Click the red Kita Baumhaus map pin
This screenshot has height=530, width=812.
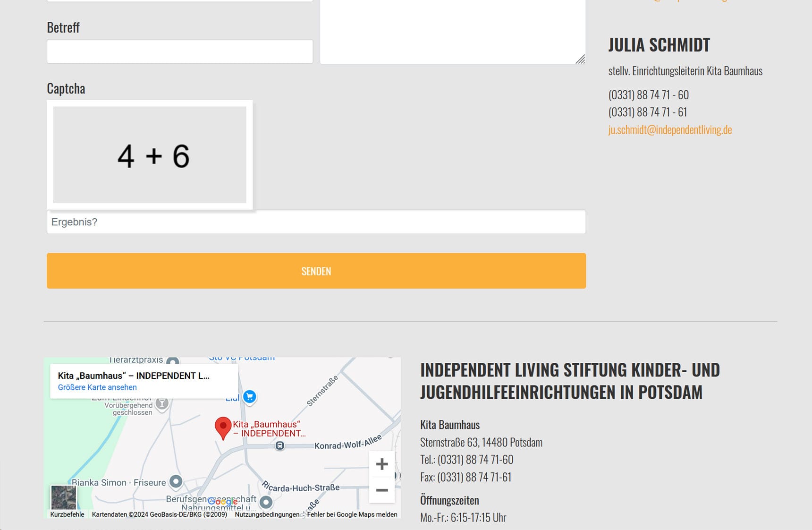tap(223, 427)
